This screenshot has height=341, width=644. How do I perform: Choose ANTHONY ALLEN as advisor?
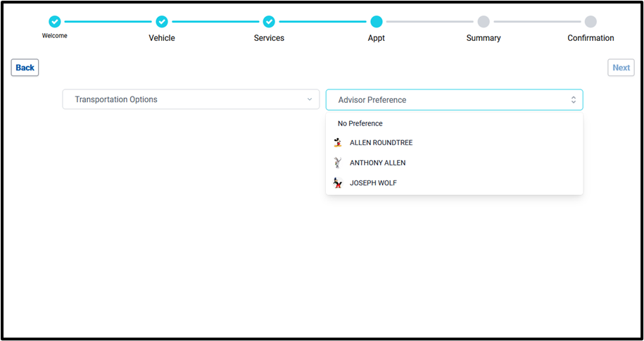click(x=377, y=163)
